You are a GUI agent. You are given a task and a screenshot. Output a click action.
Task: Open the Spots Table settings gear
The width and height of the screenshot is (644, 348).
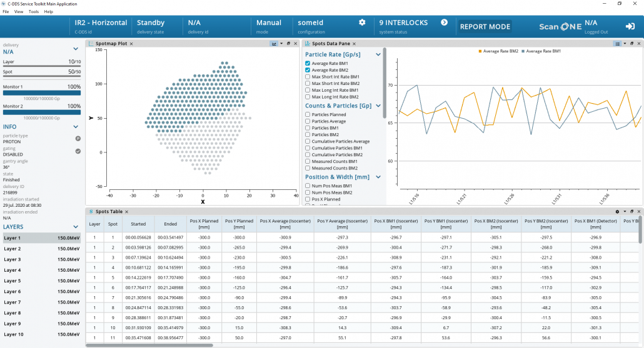tap(617, 212)
